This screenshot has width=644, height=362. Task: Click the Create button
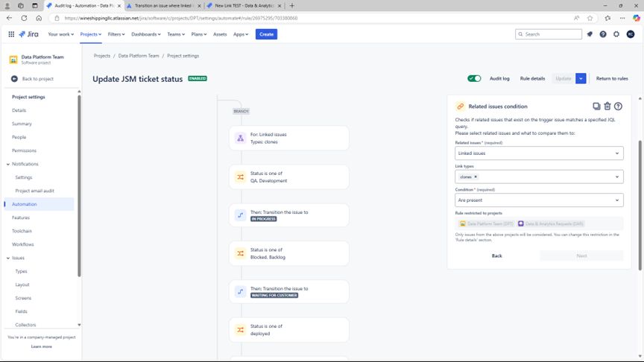point(266,34)
